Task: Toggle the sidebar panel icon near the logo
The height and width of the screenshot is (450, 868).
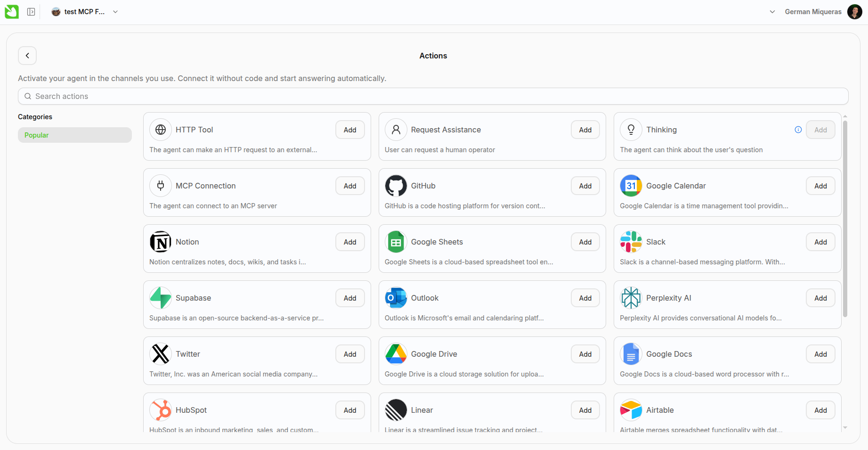Action: [x=31, y=11]
